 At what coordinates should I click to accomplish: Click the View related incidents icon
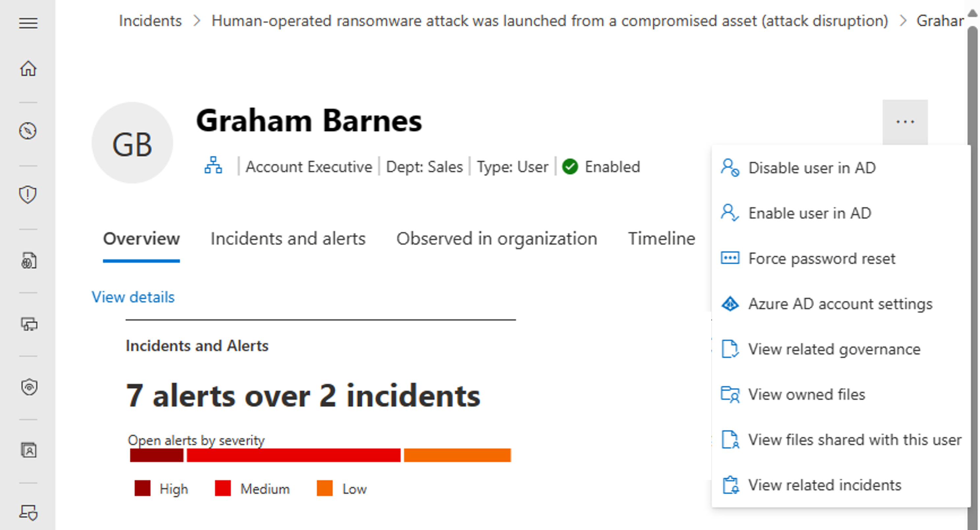[x=731, y=485]
